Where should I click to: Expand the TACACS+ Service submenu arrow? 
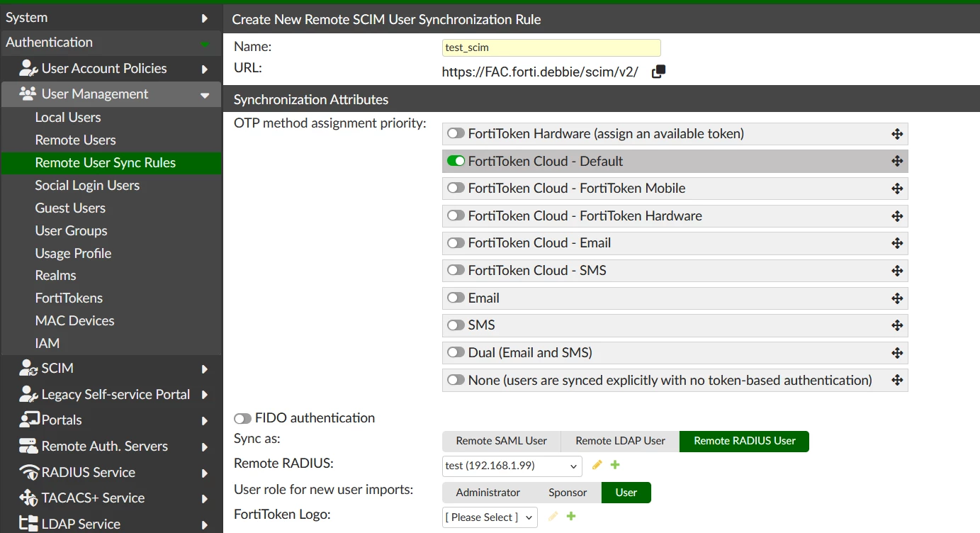pos(205,498)
